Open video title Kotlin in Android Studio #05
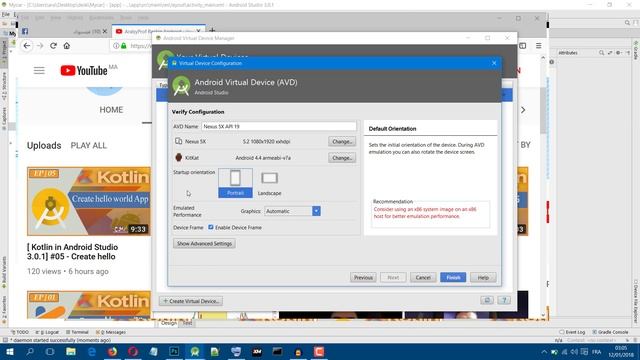 [73, 252]
